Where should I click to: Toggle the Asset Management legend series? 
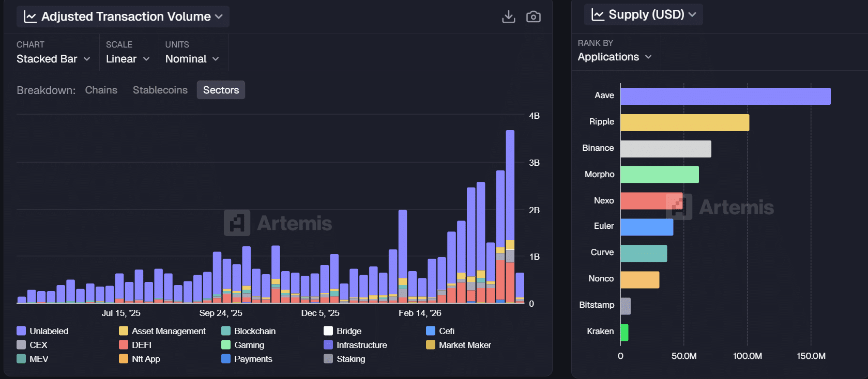(x=162, y=331)
